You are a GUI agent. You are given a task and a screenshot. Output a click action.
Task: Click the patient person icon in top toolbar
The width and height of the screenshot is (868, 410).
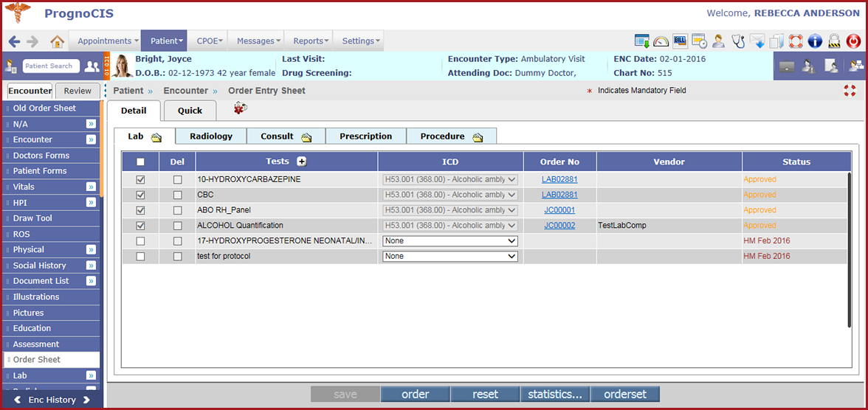pos(719,41)
